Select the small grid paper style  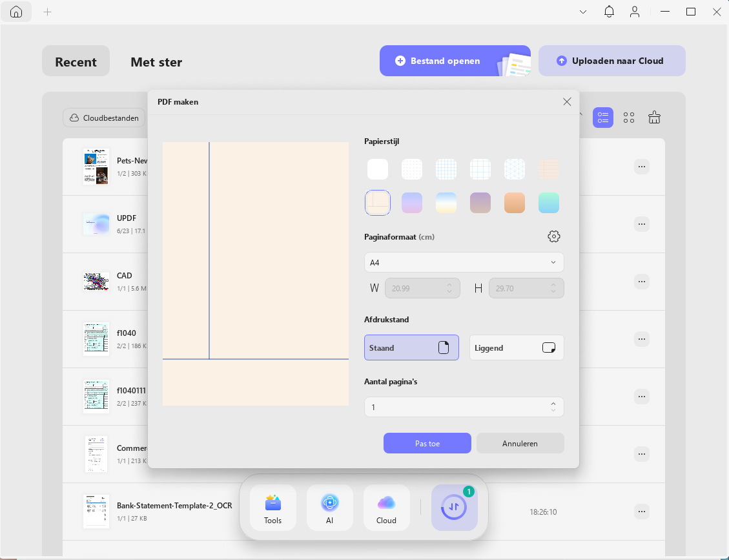(x=446, y=169)
